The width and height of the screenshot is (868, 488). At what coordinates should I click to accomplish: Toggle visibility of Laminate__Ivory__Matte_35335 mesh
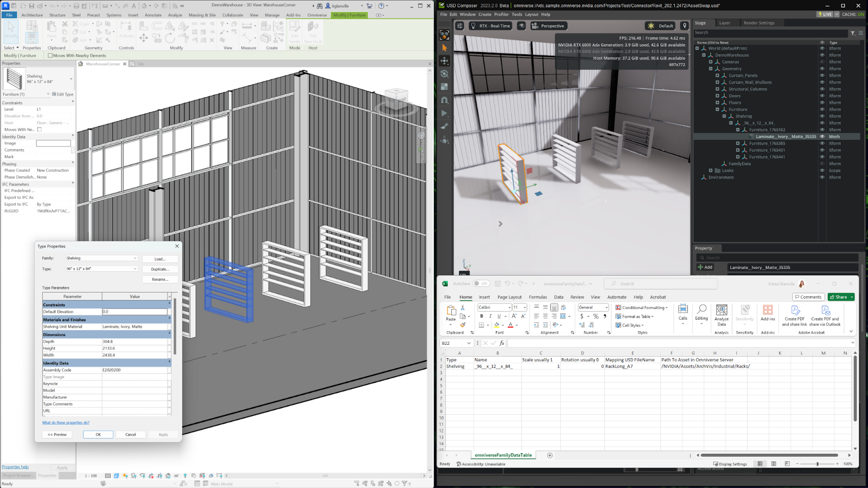click(822, 137)
